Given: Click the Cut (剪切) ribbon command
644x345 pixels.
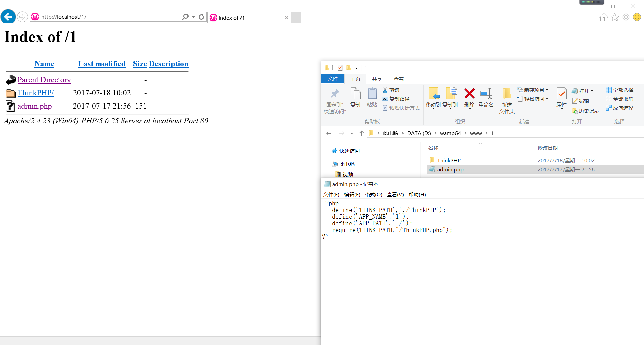Looking at the screenshot, I should pos(391,90).
